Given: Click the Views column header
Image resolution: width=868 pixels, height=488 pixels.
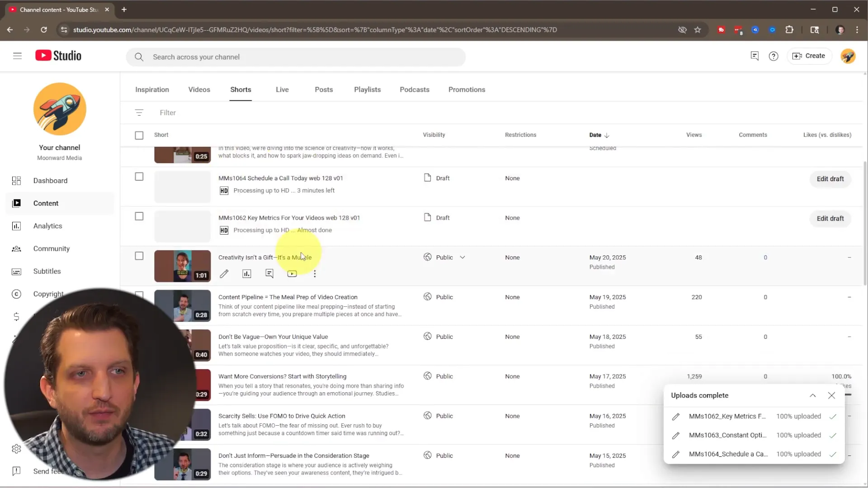Looking at the screenshot, I should click(x=693, y=135).
